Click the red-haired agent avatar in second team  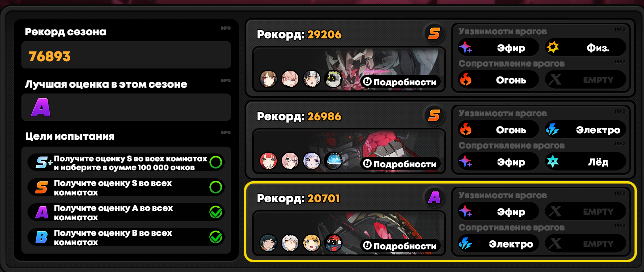pyautogui.click(x=268, y=161)
